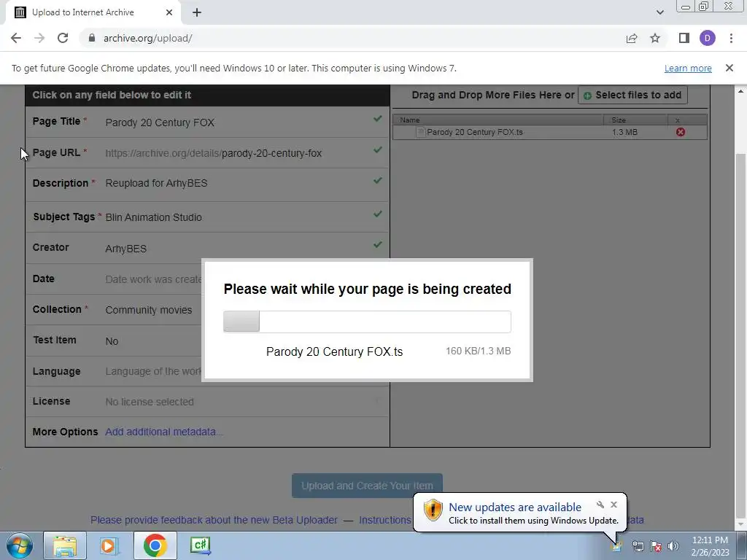Image resolution: width=747 pixels, height=560 pixels.
Task: Click the Creator green checkmark
Action: point(378,244)
